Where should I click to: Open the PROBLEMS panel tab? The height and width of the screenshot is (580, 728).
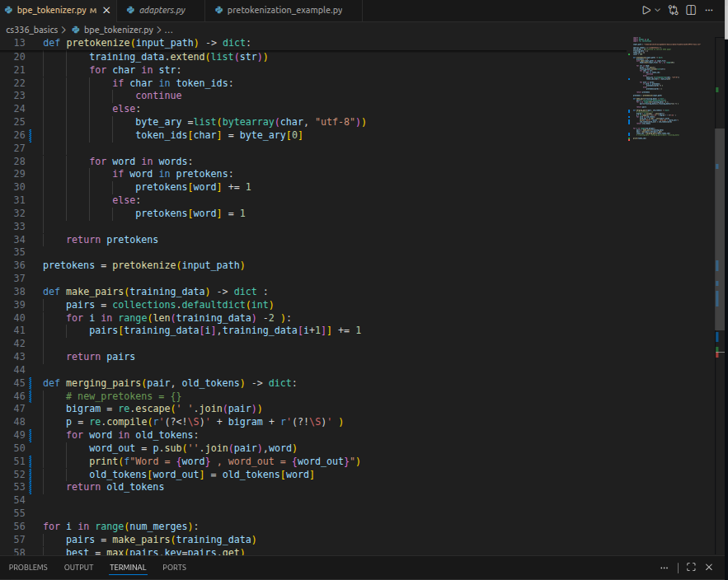28,568
